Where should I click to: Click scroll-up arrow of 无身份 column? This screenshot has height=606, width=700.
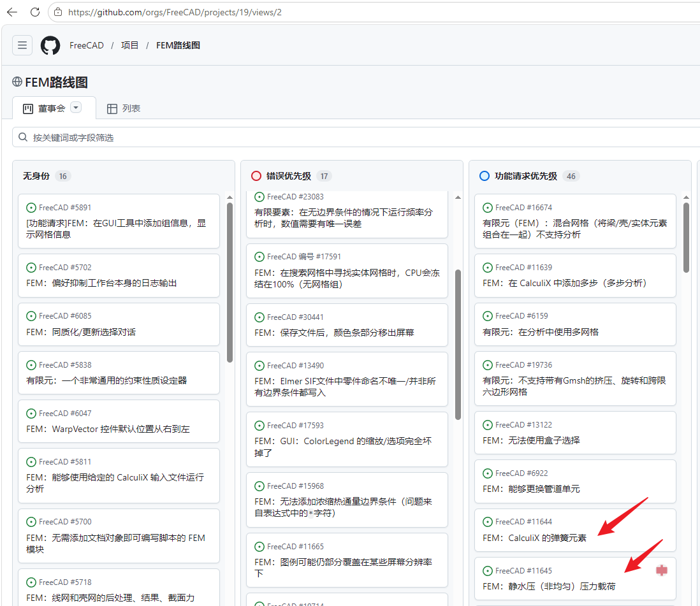click(x=230, y=198)
